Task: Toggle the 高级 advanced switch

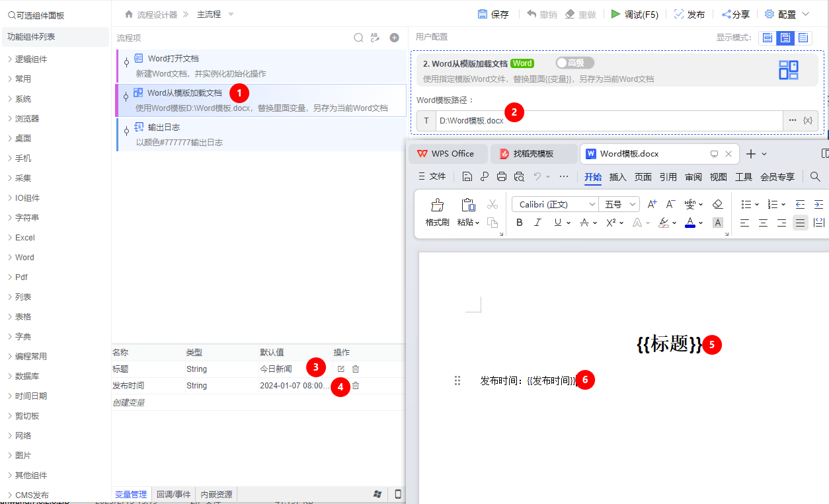Action: (574, 63)
